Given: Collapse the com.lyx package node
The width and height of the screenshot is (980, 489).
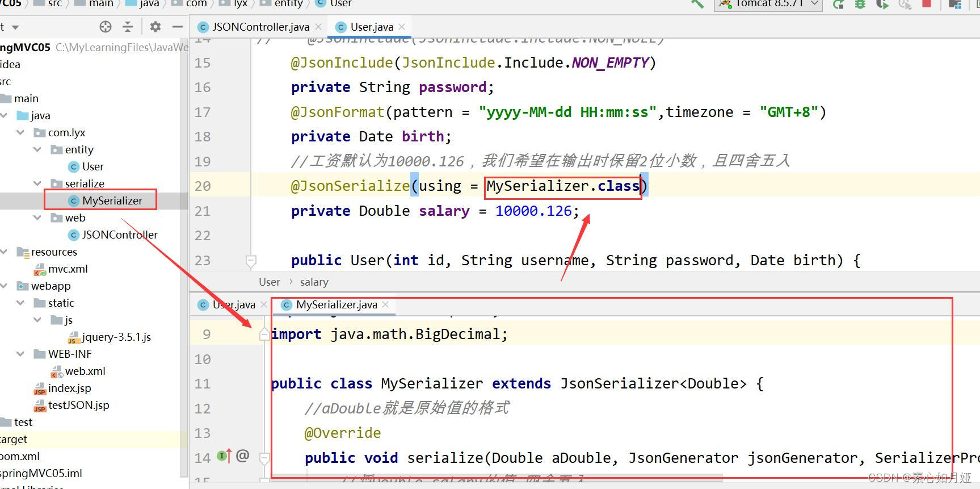Looking at the screenshot, I should coord(20,132).
